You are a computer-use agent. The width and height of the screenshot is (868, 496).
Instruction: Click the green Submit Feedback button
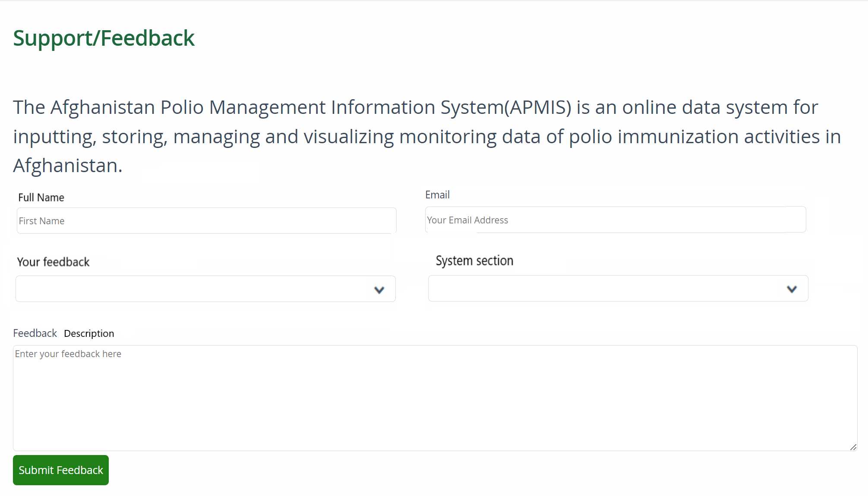point(60,470)
